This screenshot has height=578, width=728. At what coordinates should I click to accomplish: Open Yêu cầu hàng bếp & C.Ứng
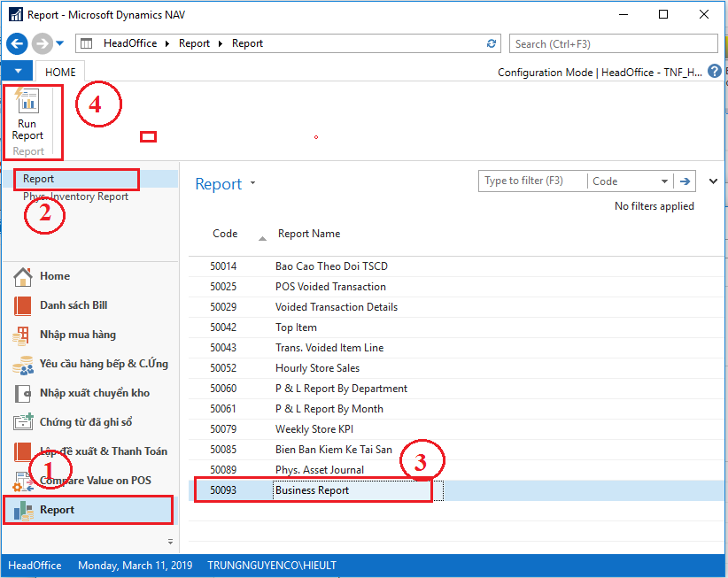[x=104, y=364]
